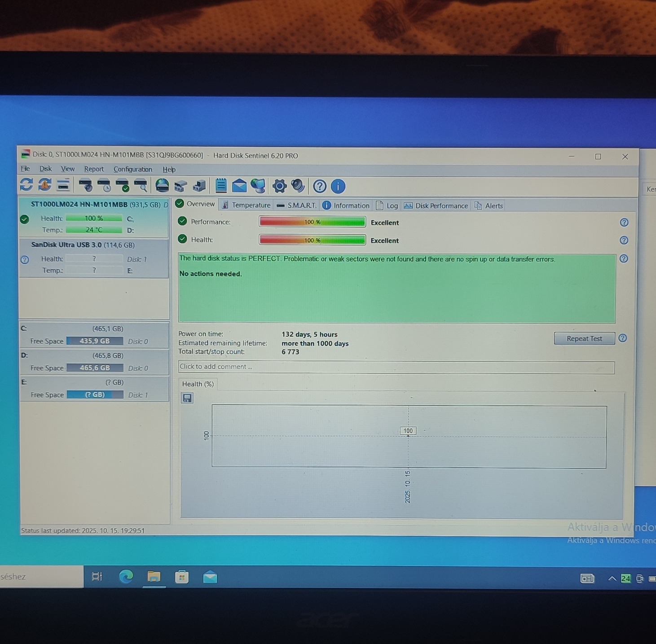Open the Configuration menu
The image size is (656, 644).
tap(133, 169)
